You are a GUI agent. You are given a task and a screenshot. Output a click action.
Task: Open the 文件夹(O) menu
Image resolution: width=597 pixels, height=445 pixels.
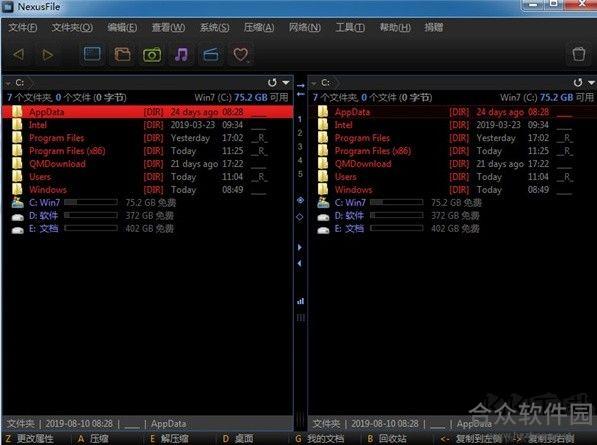(x=72, y=27)
